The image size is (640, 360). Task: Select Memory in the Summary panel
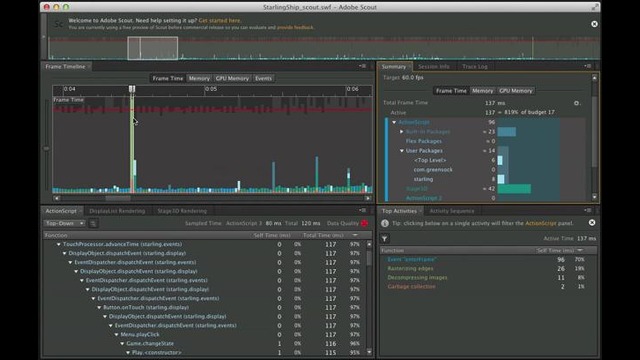pos(482,91)
